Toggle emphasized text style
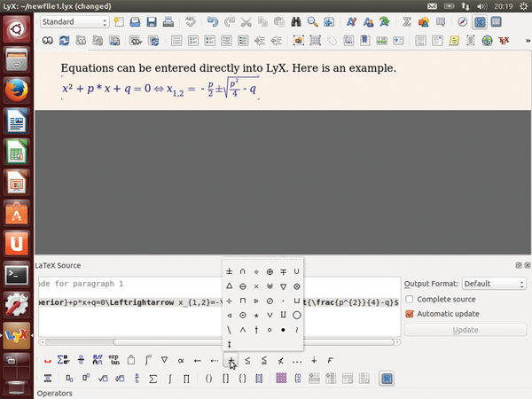The width and height of the screenshot is (532, 399). point(351,22)
